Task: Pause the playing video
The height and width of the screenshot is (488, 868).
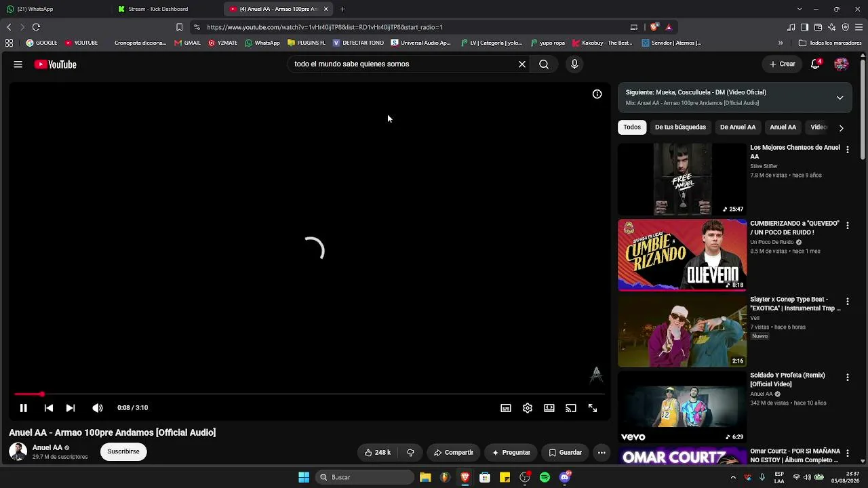Action: pos(23,408)
